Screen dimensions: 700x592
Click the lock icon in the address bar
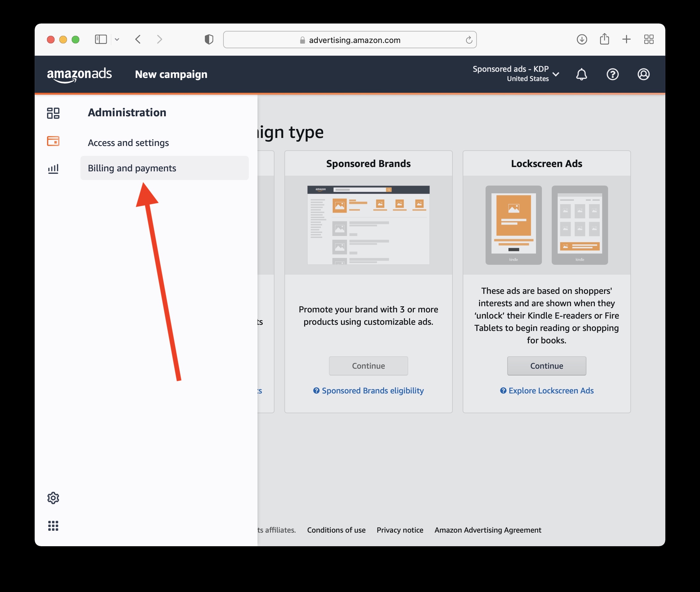(302, 40)
